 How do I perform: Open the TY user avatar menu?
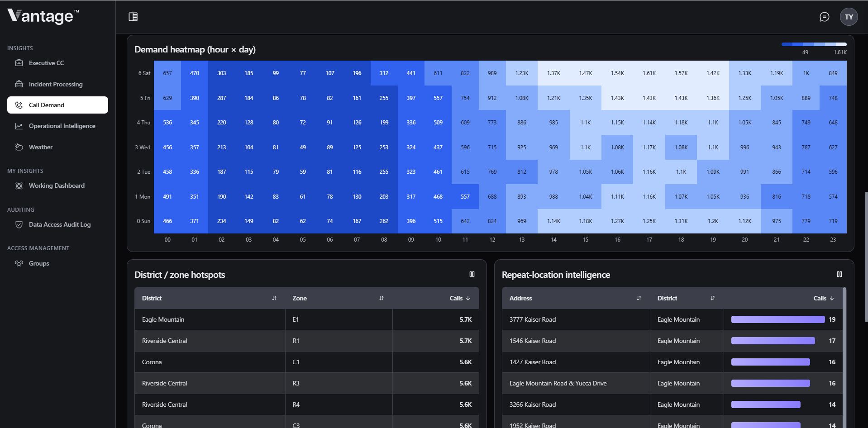pyautogui.click(x=849, y=17)
